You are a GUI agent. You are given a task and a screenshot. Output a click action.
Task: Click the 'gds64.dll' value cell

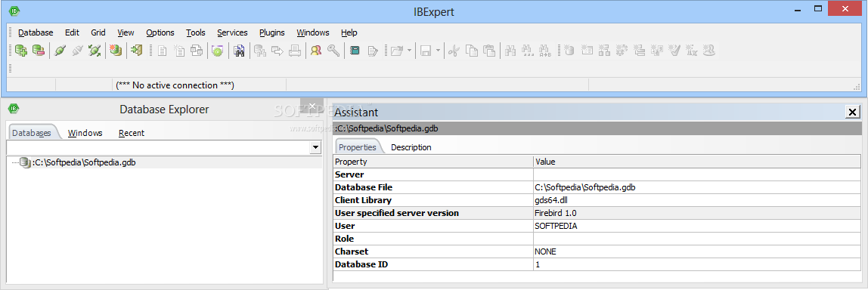[697, 200]
